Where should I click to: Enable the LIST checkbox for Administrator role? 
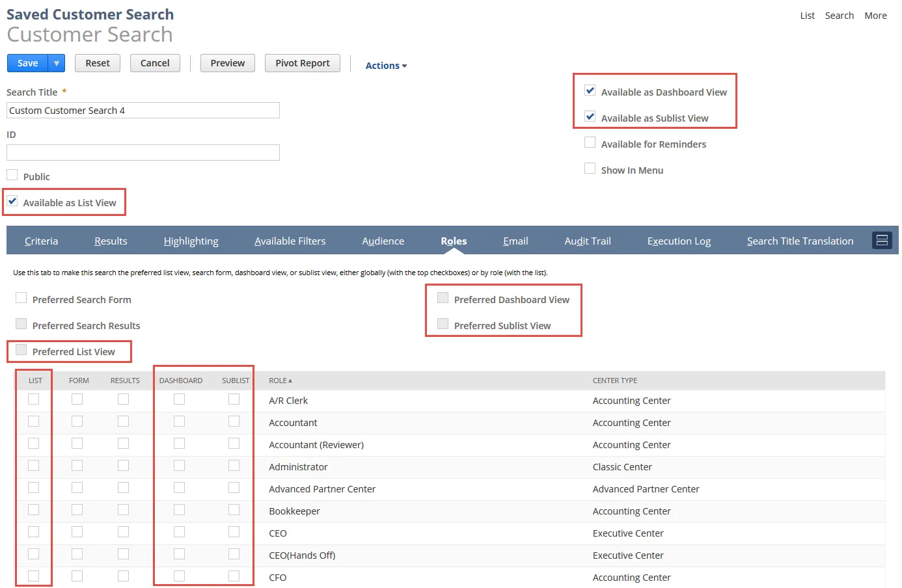[33, 465]
